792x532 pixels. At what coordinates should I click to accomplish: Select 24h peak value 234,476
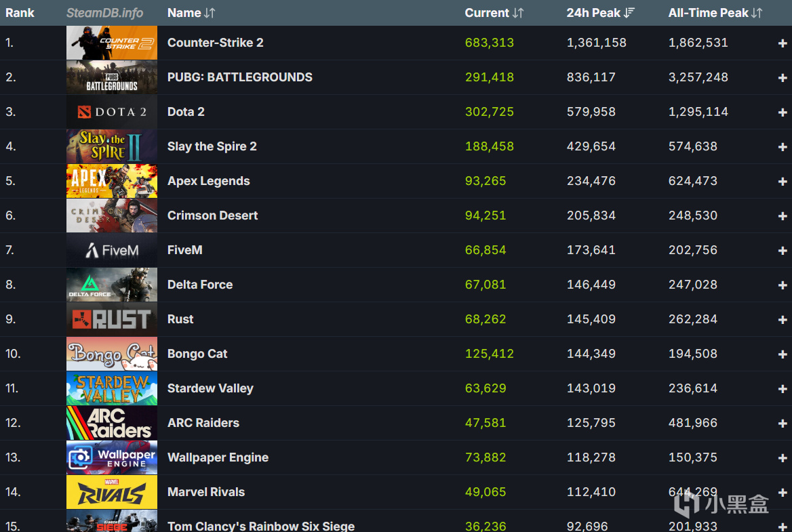coord(591,181)
